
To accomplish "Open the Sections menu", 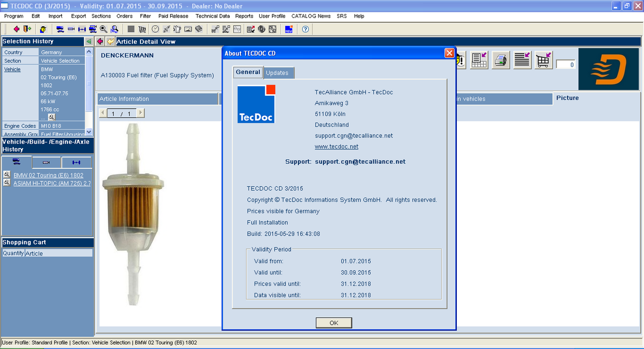I will 101,16.
